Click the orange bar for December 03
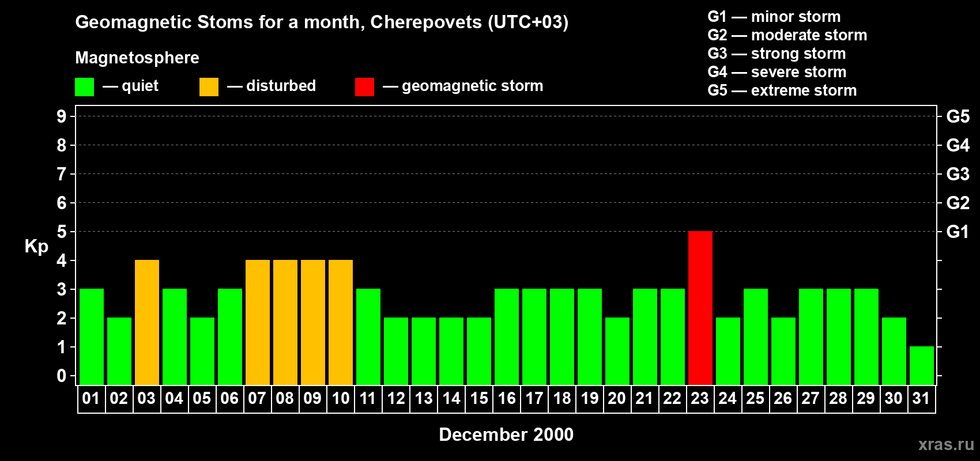980x461 pixels. tap(146, 322)
